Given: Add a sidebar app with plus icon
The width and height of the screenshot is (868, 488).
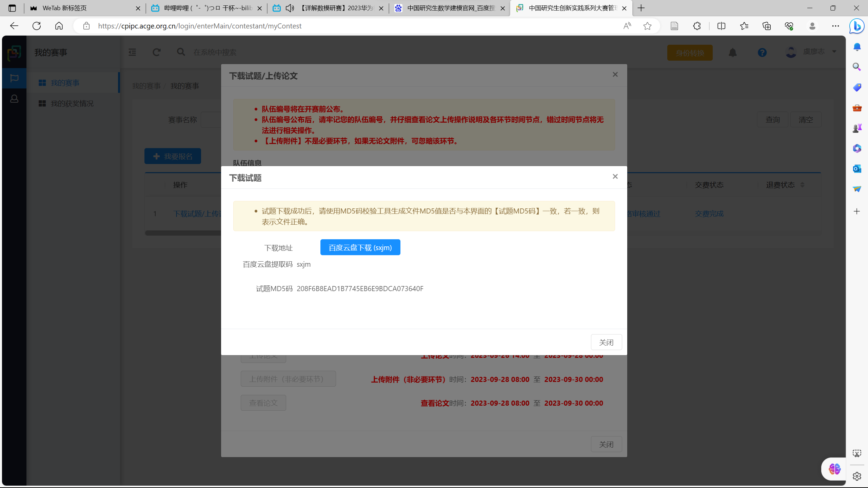Looking at the screenshot, I should [857, 211].
